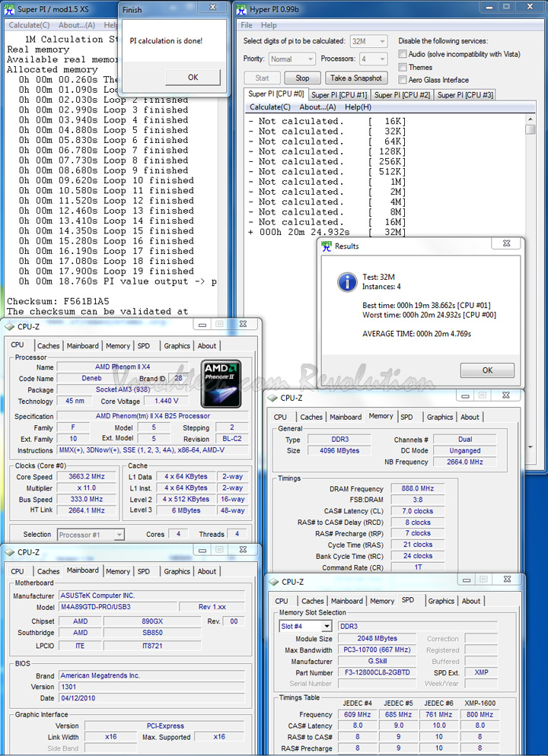The width and height of the screenshot is (548, 756).
Task: Click the Super PI title bar icon
Action: [9, 9]
